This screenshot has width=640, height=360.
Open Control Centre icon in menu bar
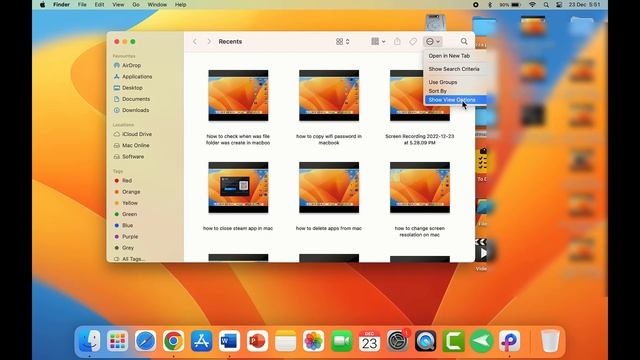[559, 5]
